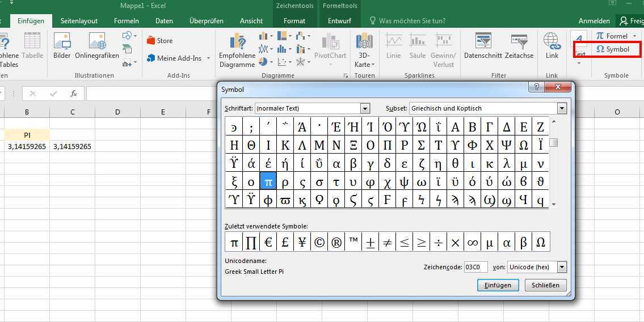This screenshot has height=322, width=644.
Task: Open Onlinegrafiken to insert online pictures
Action: 97,45
